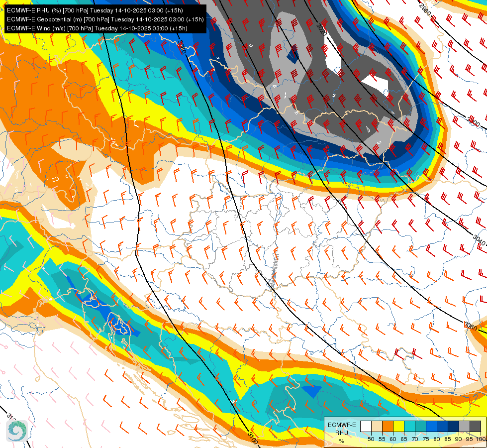Click legend tick value 55
Image resolution: width=487 pixels, height=448 pixels.
(382, 439)
